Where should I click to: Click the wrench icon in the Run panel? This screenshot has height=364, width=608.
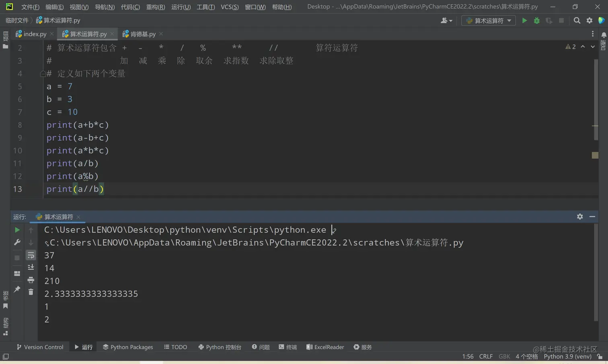pos(17,243)
